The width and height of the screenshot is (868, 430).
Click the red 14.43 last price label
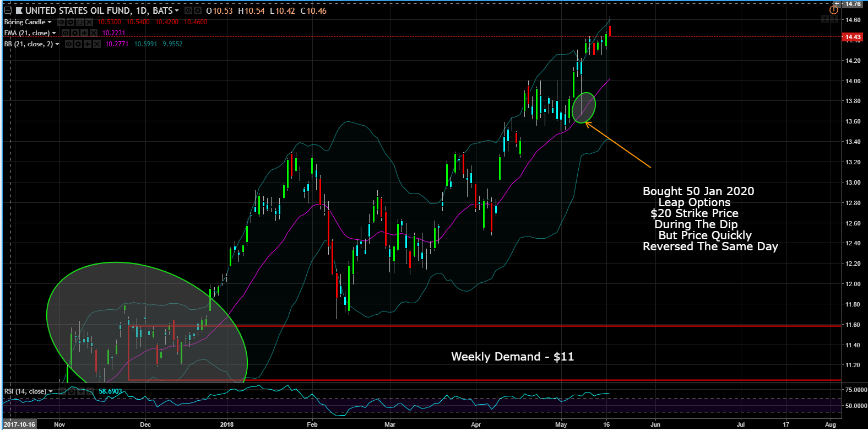[853, 37]
